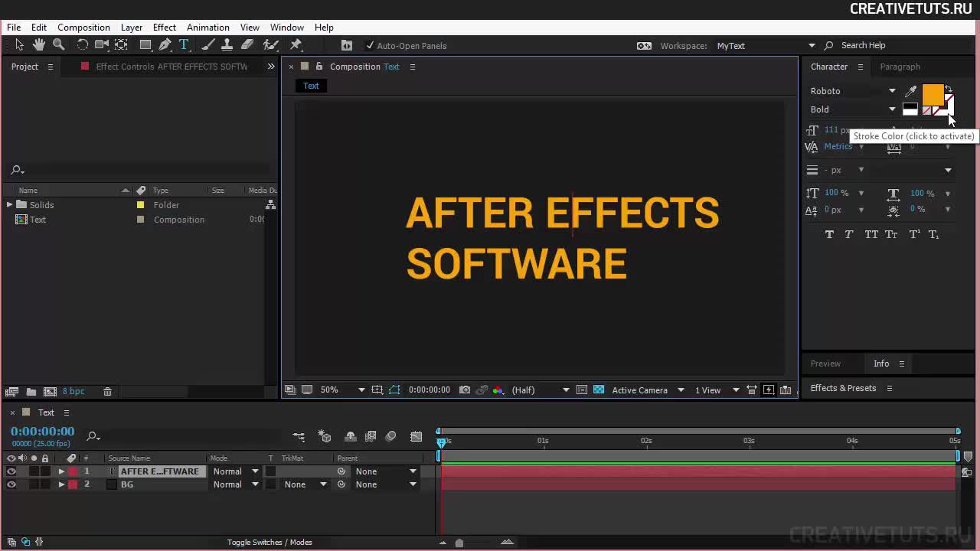Toggle the Auto-Open Panels checkbox

coord(370,46)
